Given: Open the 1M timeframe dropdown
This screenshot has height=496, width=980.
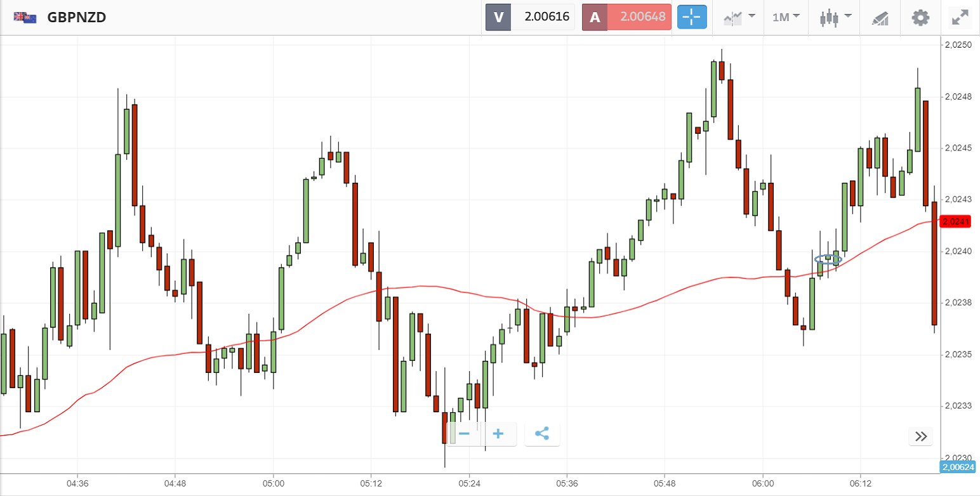Looking at the screenshot, I should pos(786,17).
